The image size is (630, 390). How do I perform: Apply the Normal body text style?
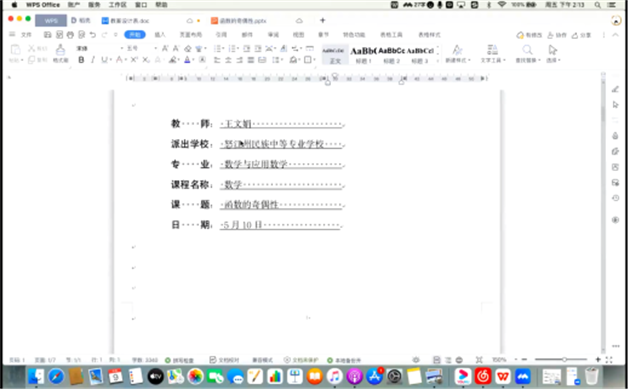click(x=335, y=55)
